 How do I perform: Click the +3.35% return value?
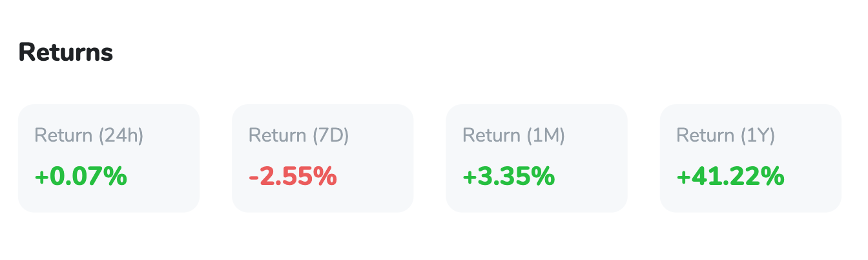[509, 176]
